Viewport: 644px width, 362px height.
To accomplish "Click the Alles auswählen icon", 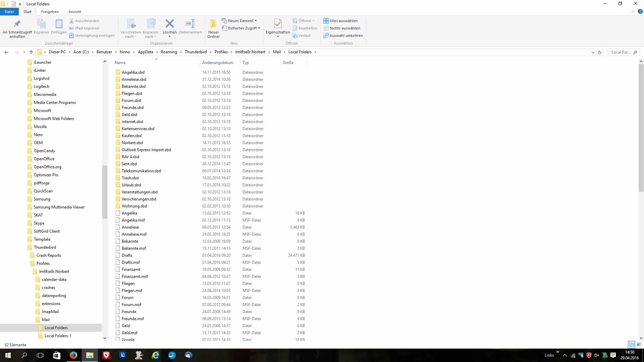I will pos(326,21).
